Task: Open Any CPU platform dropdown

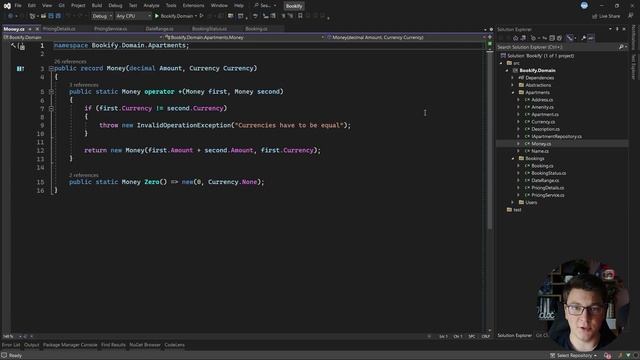Action: point(133,16)
